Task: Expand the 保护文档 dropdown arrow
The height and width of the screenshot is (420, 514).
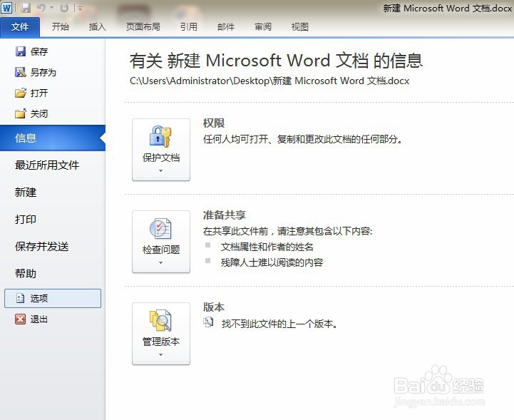Action: (160, 171)
